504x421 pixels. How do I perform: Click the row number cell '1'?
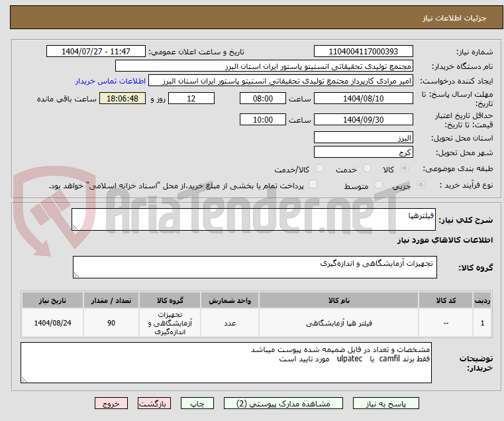coord(482,323)
